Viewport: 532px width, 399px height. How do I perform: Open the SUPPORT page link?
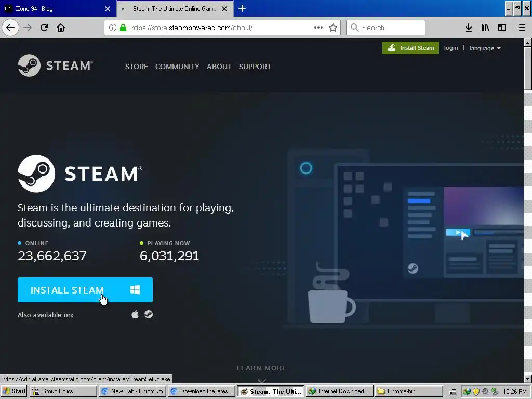[x=255, y=66]
